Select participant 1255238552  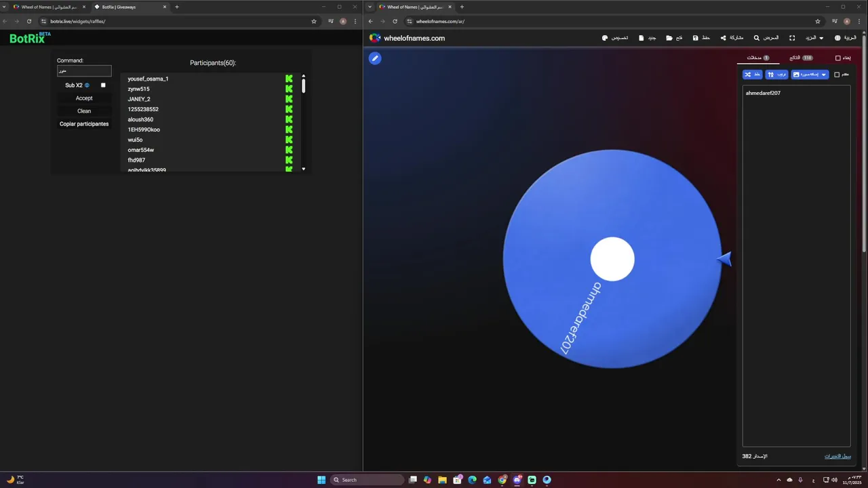(x=143, y=109)
